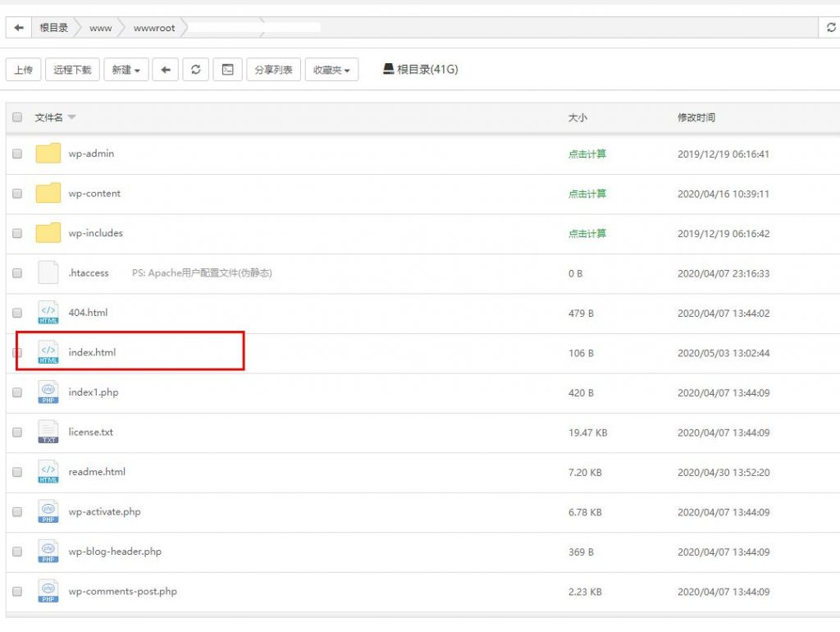Screen dimensions: 840x632
Task: Click the license.txt file icon
Action: (x=48, y=432)
